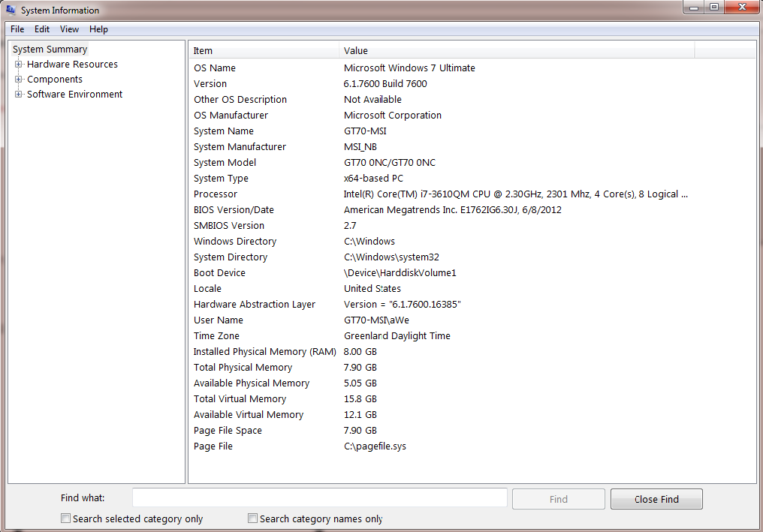Click the C:\pagefile.sys value
763x532 pixels.
pyautogui.click(x=375, y=446)
